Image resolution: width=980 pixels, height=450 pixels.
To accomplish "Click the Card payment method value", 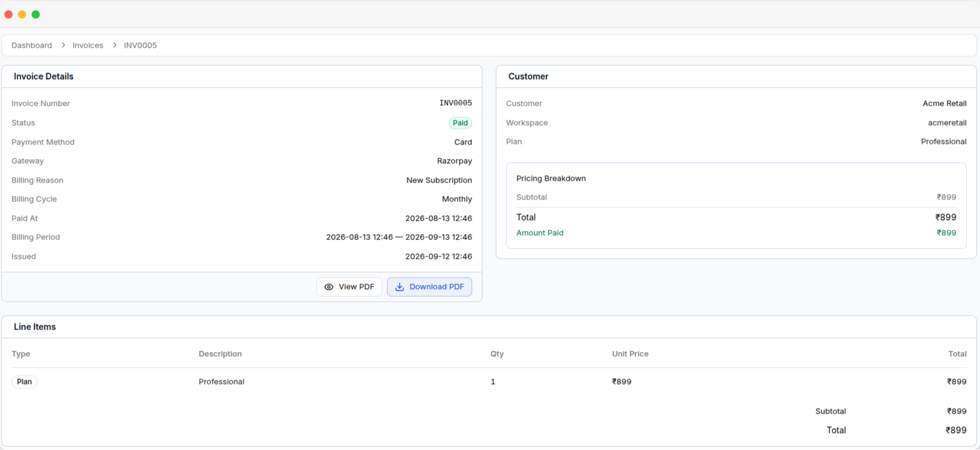I will point(463,142).
